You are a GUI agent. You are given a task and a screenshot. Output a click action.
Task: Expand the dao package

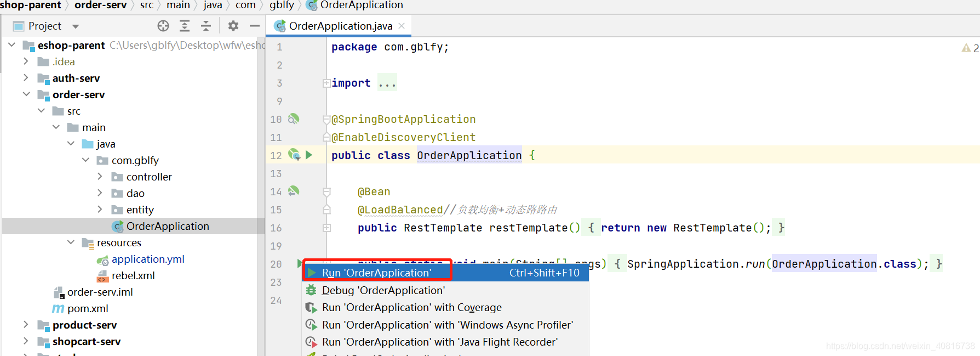(100, 193)
